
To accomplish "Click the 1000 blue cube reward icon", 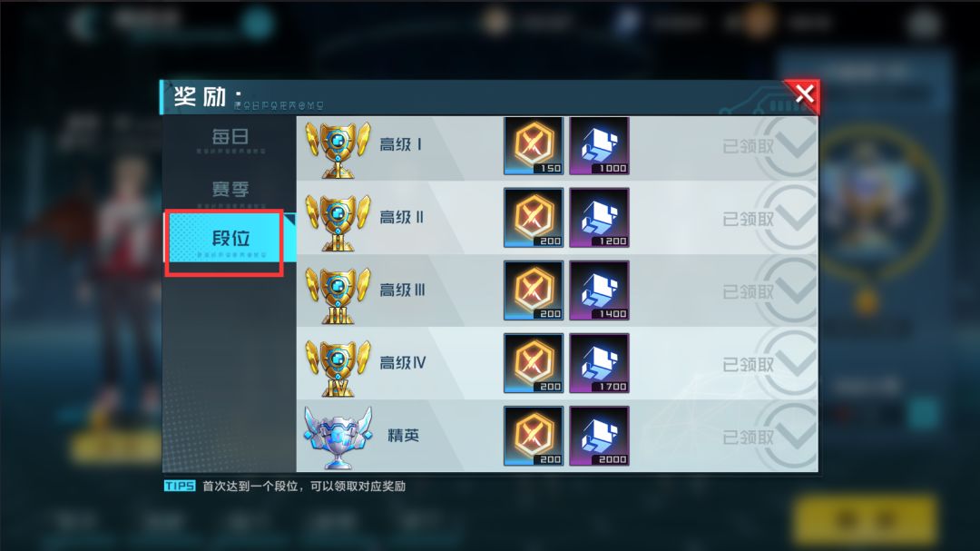I will 599,146.
